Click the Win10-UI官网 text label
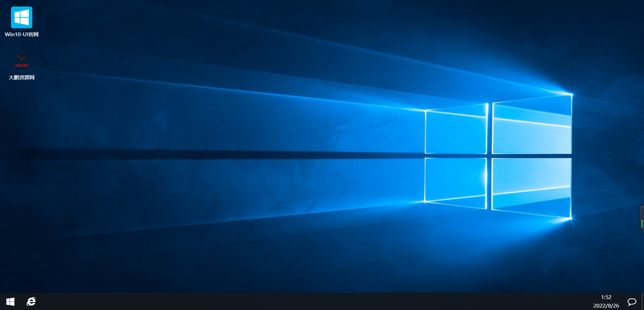The height and width of the screenshot is (310, 644). (x=21, y=34)
